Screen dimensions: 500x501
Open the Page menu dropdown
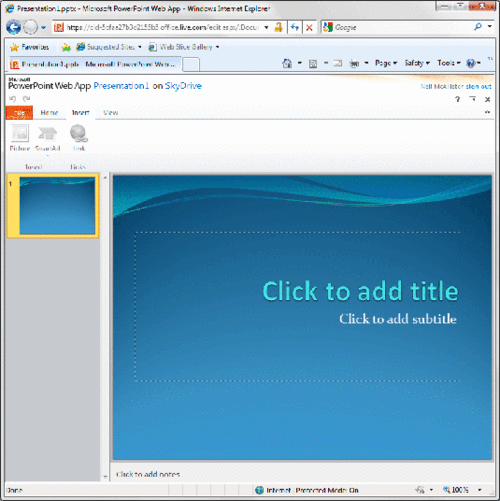[386, 63]
